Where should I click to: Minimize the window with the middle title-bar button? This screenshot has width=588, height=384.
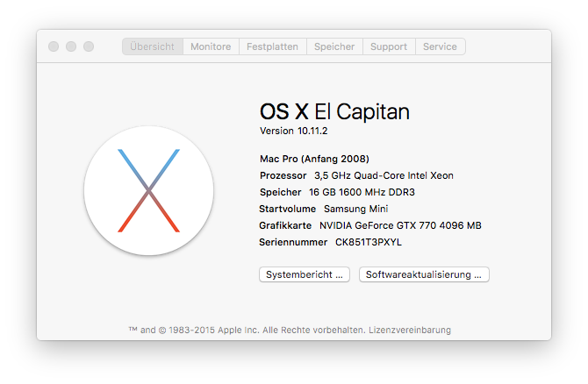(71, 46)
